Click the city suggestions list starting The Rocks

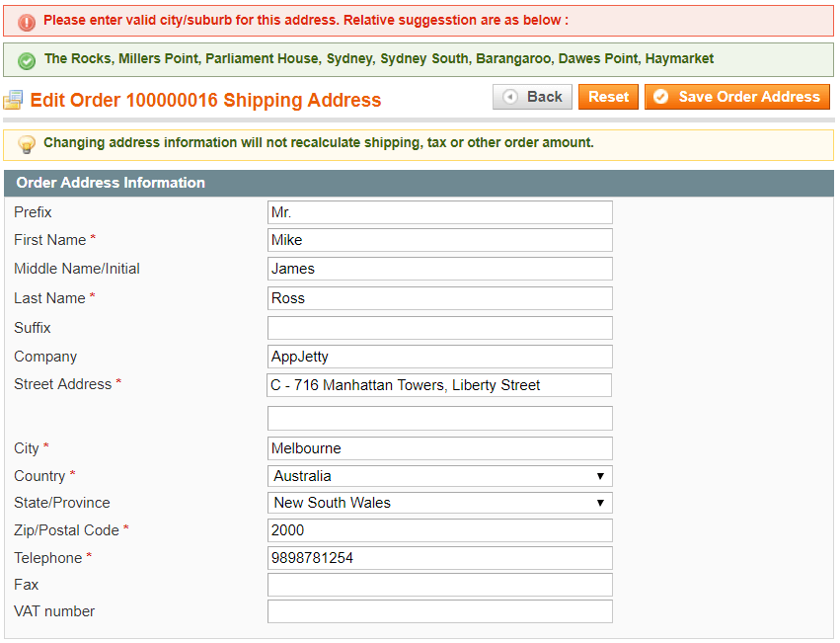(x=379, y=58)
